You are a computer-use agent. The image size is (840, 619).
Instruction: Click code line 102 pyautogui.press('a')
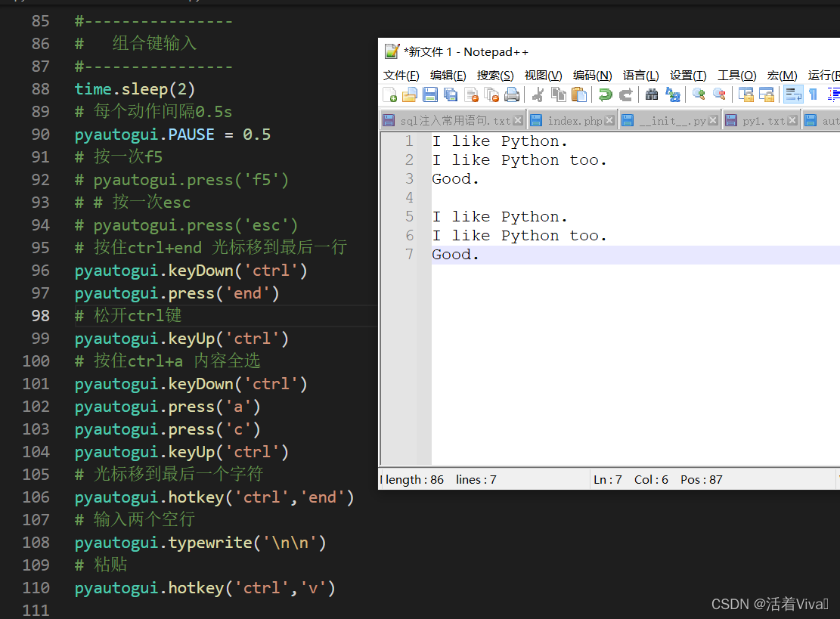[x=168, y=407]
